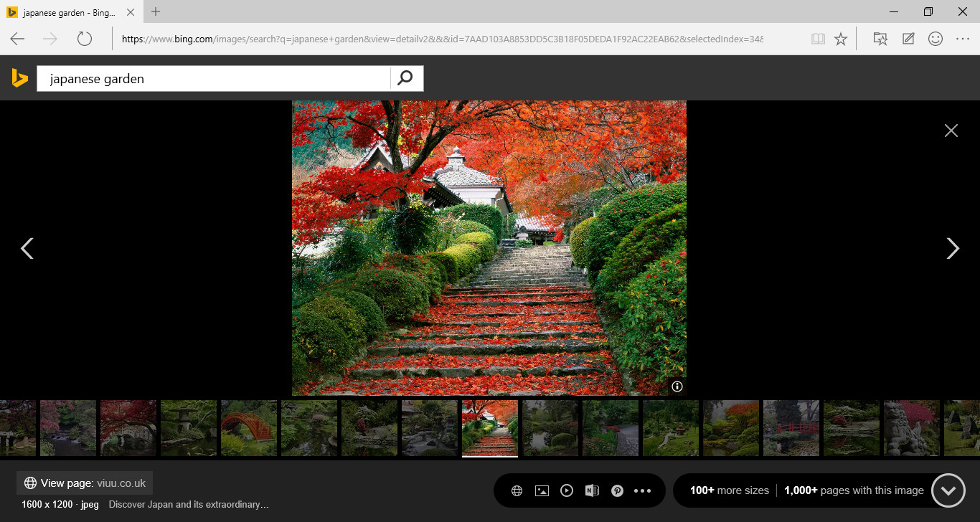
Task: Open browser settings and more menu
Action: coord(962,39)
